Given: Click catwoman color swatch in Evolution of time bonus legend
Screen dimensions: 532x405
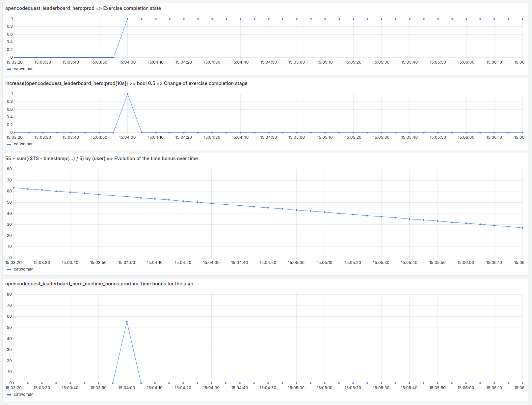Looking at the screenshot, I should 9,270.
